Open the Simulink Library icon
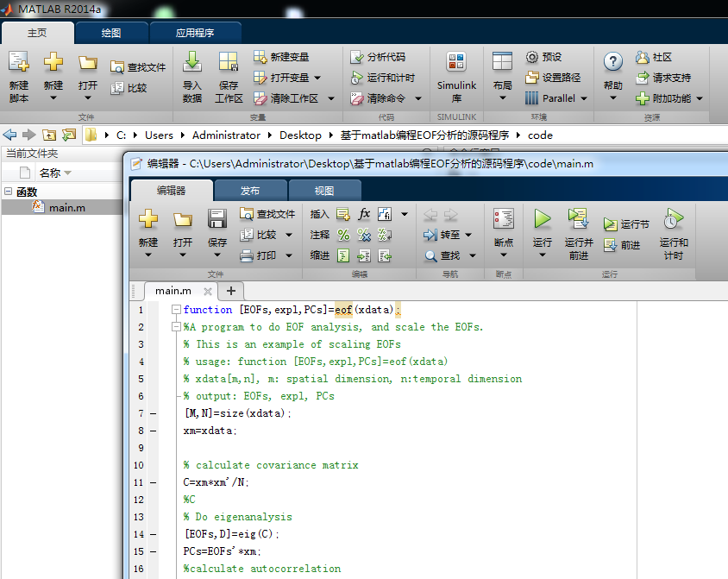This screenshot has width=728, height=579. (x=456, y=62)
